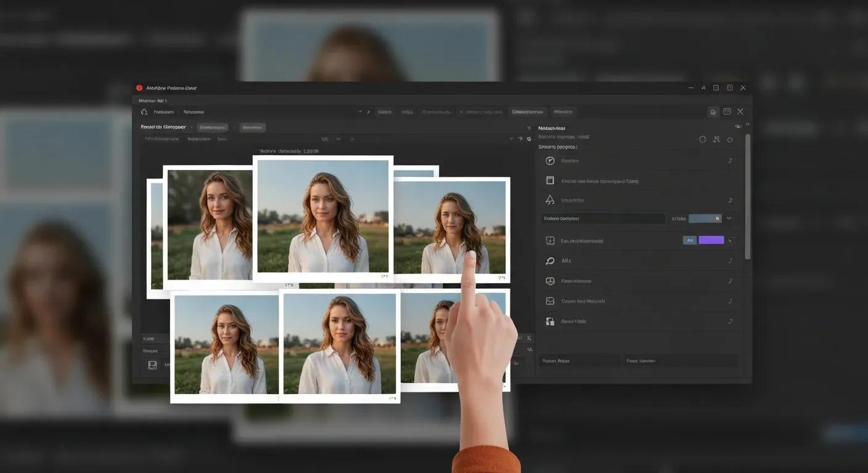Switch to the Fotospente breadcrumb tab

tap(194, 111)
